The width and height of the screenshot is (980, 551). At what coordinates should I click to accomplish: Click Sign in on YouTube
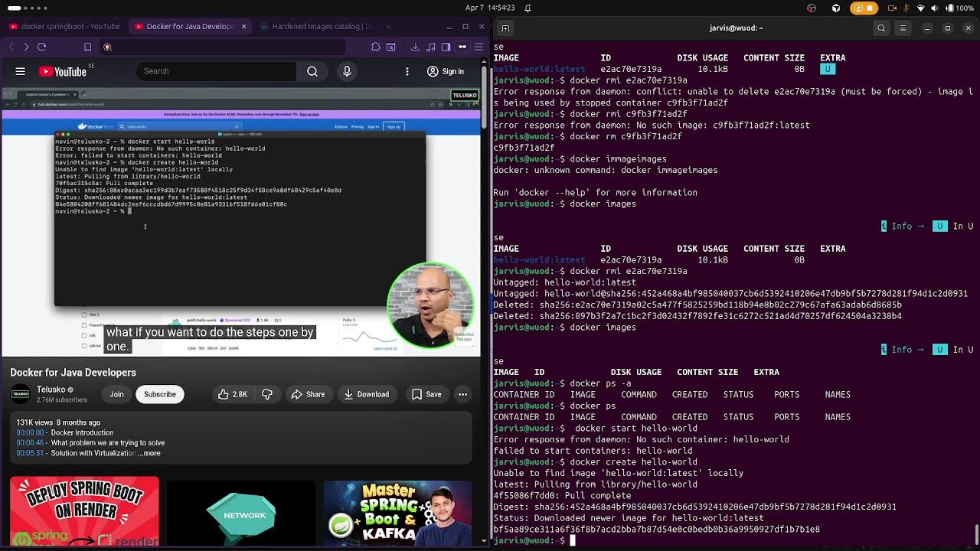pyautogui.click(x=445, y=71)
